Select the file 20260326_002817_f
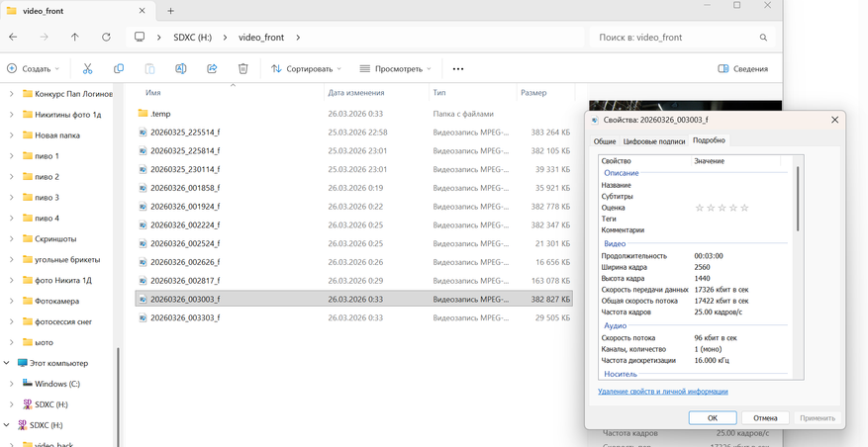The image size is (868, 447). pyautogui.click(x=185, y=281)
